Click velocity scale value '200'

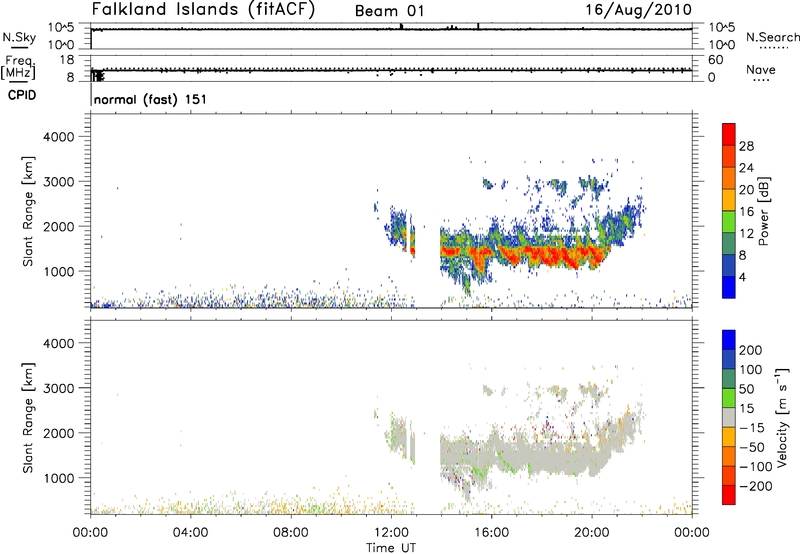pos(750,350)
